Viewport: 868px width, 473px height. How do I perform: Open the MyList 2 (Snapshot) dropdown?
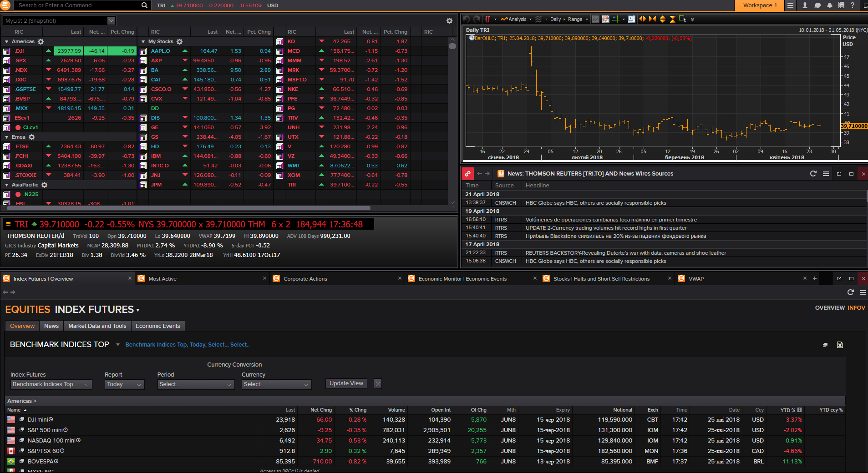coord(60,21)
